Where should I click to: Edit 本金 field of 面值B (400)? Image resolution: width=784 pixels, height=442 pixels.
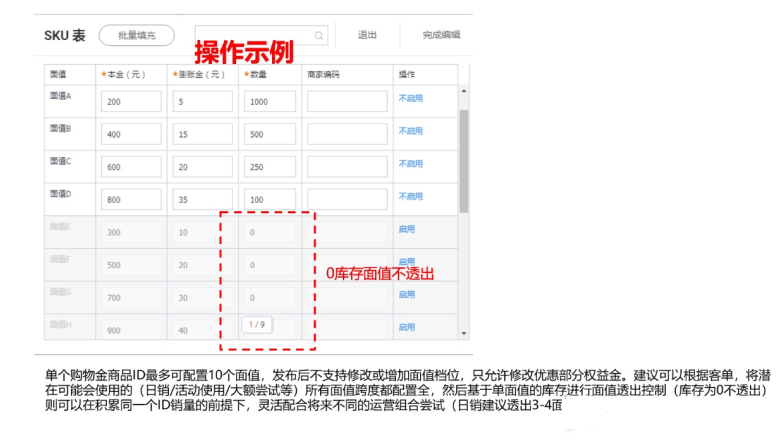point(131,134)
